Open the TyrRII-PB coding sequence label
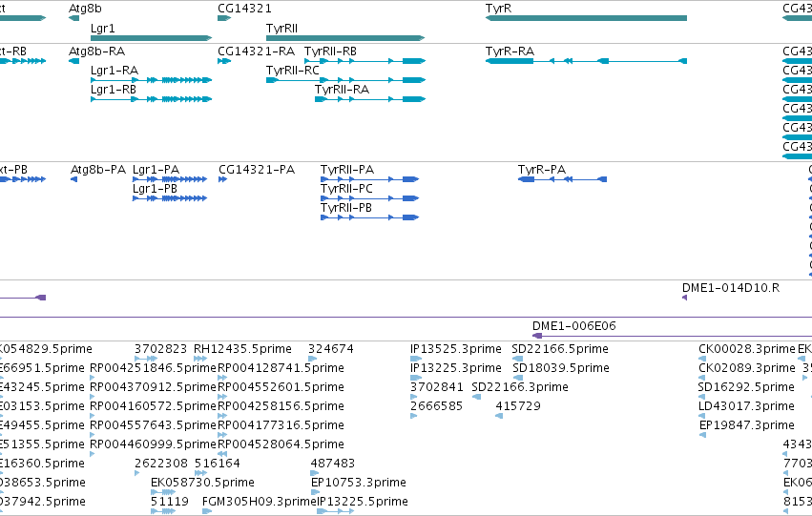The height and width of the screenshot is (516, 812). (x=346, y=208)
